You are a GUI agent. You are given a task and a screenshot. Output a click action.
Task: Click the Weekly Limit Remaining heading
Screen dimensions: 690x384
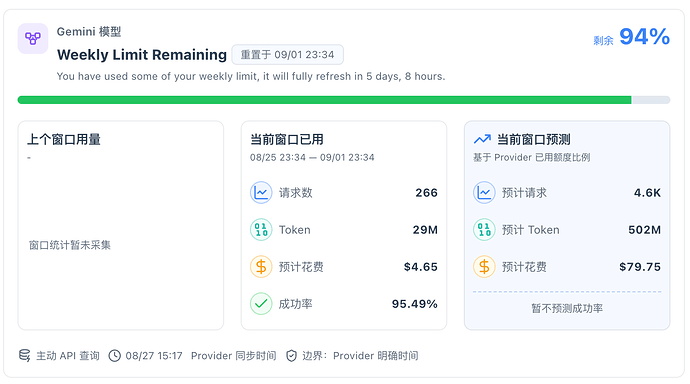[x=142, y=55]
